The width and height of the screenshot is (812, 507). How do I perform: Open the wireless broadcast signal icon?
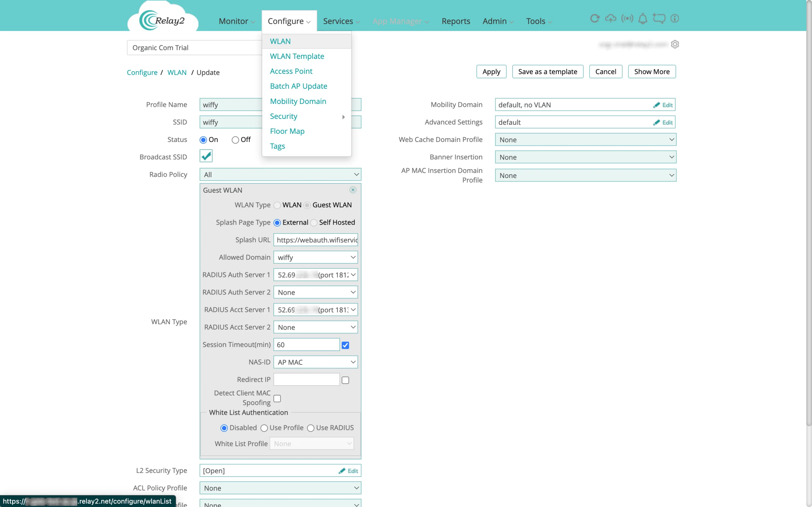627,18
